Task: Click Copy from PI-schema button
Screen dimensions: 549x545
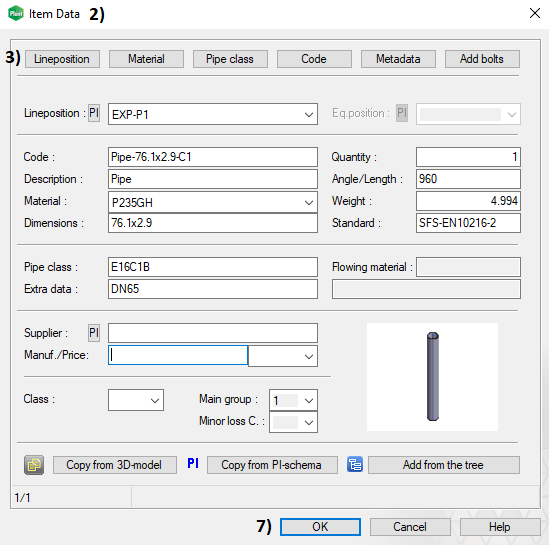Action: pyautogui.click(x=272, y=465)
